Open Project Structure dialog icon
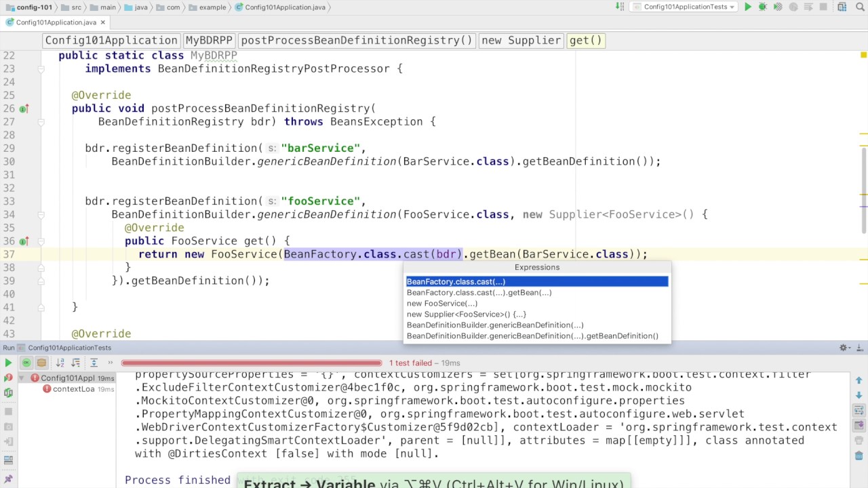 842,7
